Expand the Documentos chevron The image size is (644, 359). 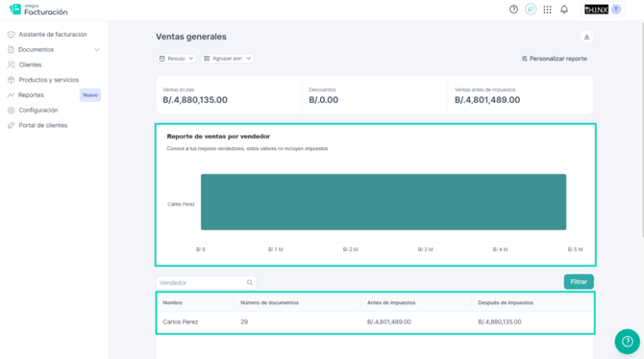tap(96, 50)
